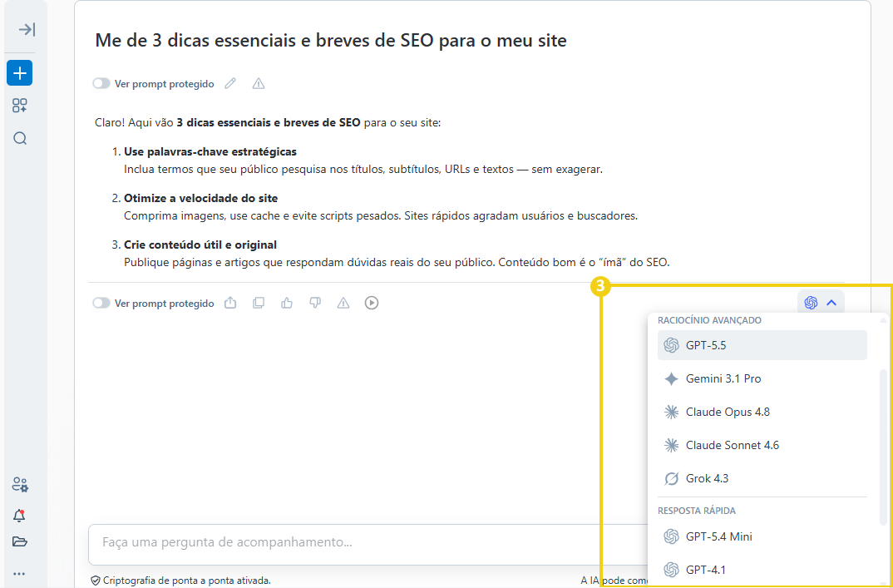Report response using warning triangle below answer
Screen dimensions: 893x588
click(x=343, y=303)
